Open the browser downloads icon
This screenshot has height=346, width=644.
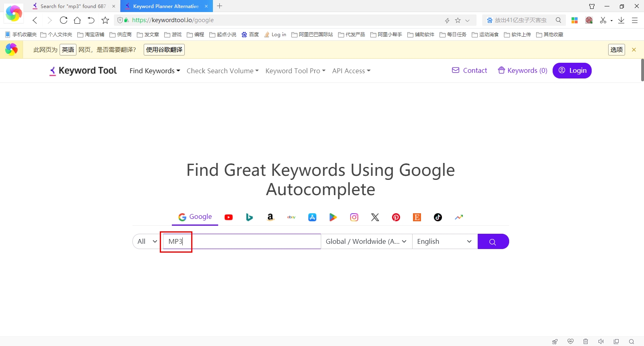coord(621,20)
